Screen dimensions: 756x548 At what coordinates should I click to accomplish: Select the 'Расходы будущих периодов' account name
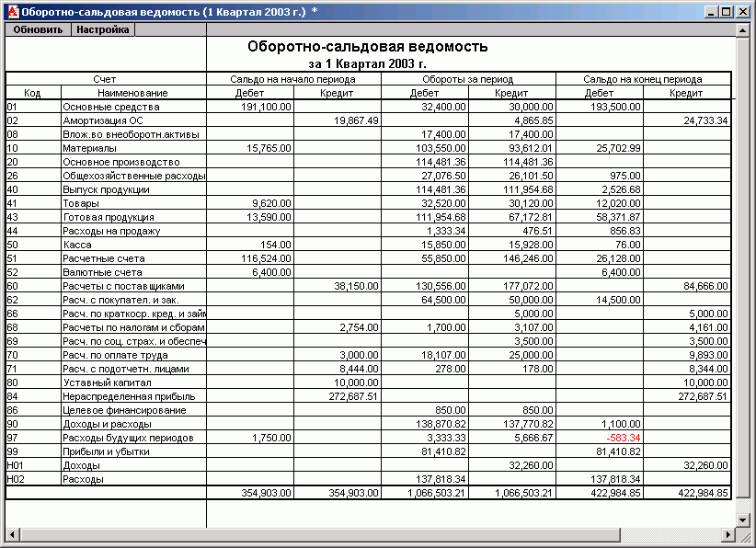point(128,439)
